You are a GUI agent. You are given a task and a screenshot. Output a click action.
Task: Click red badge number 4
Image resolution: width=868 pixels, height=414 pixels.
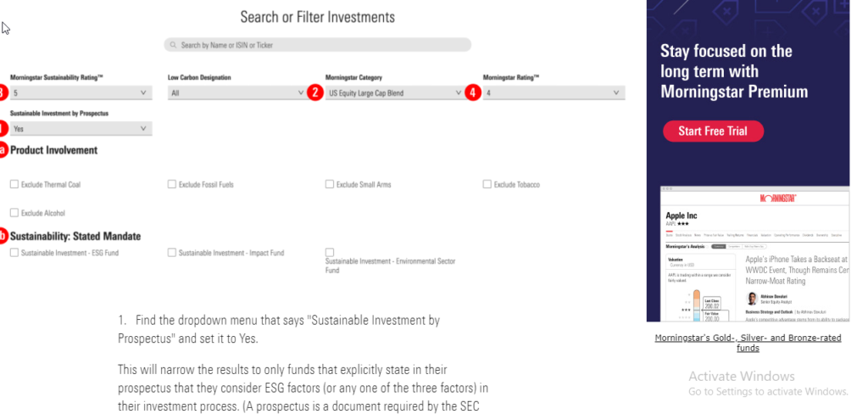pyautogui.click(x=472, y=93)
